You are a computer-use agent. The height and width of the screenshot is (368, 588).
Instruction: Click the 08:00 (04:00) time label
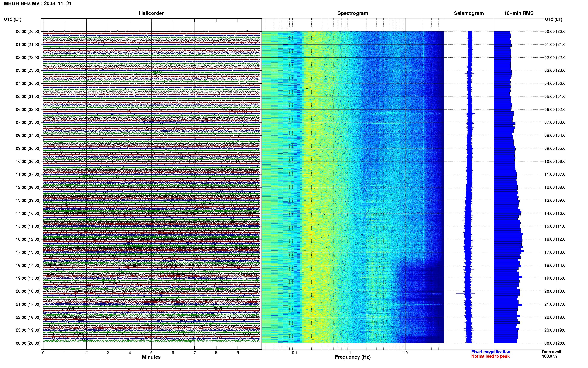[28, 135]
